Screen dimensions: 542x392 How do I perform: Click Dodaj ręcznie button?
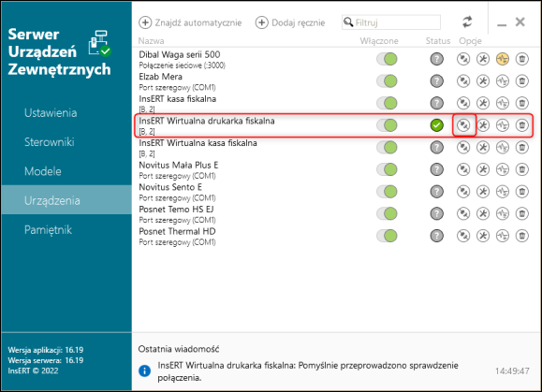[290, 22]
